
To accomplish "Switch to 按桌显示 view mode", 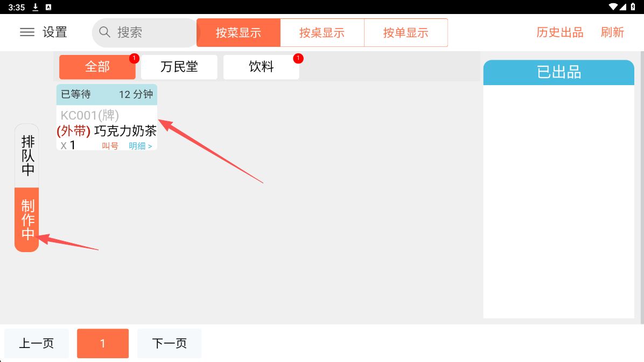I will 322,33.
